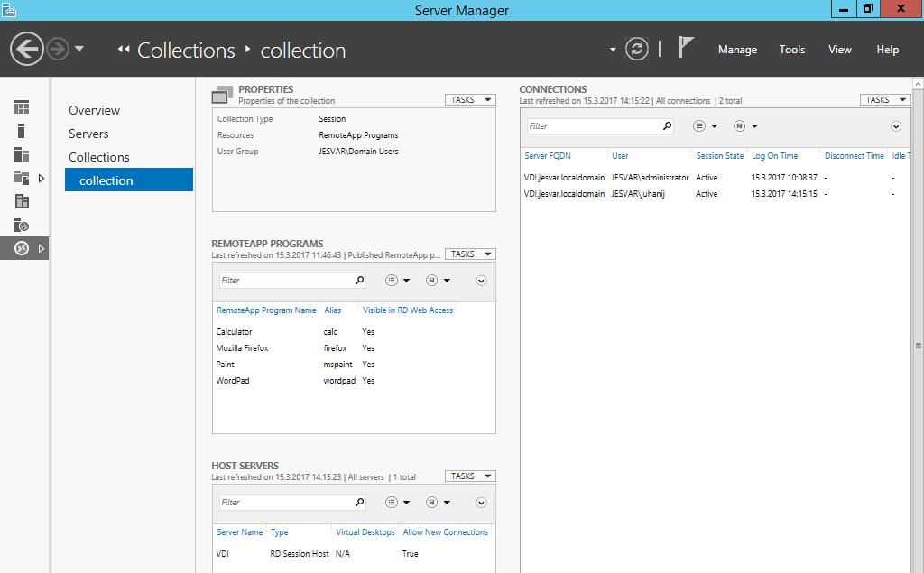Open the File and Storage Services sidebar icon
924x573 pixels.
coord(22,178)
